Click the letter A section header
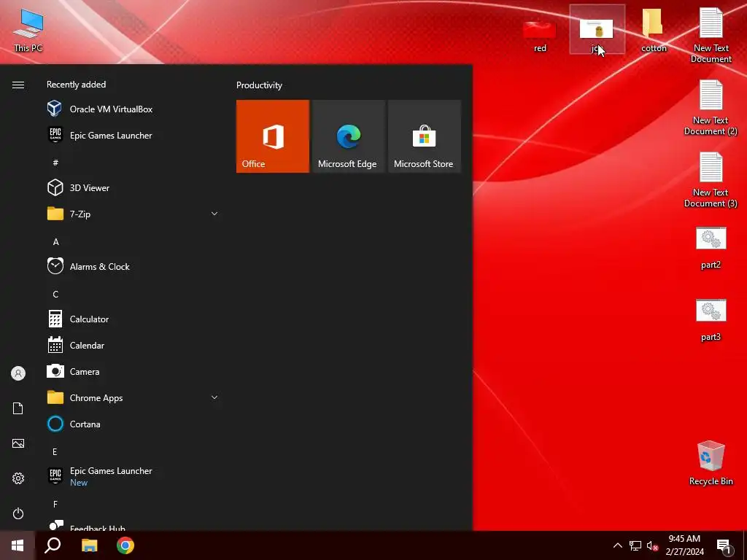 [x=55, y=242]
